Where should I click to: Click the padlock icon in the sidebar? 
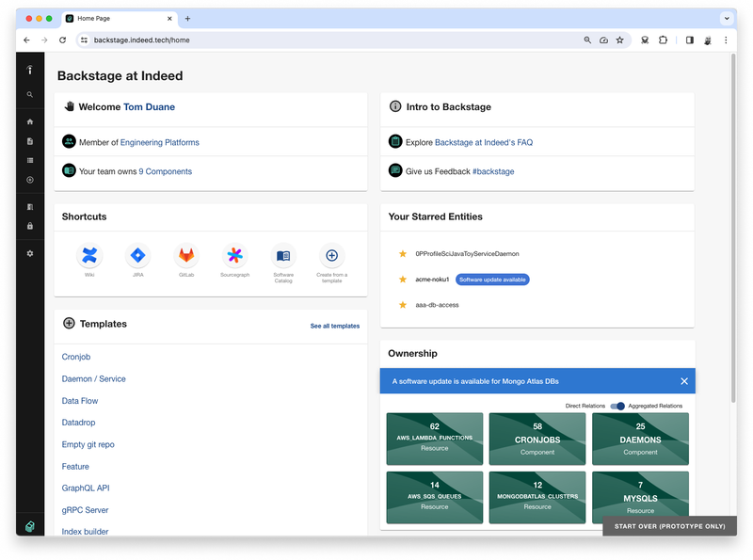30,226
